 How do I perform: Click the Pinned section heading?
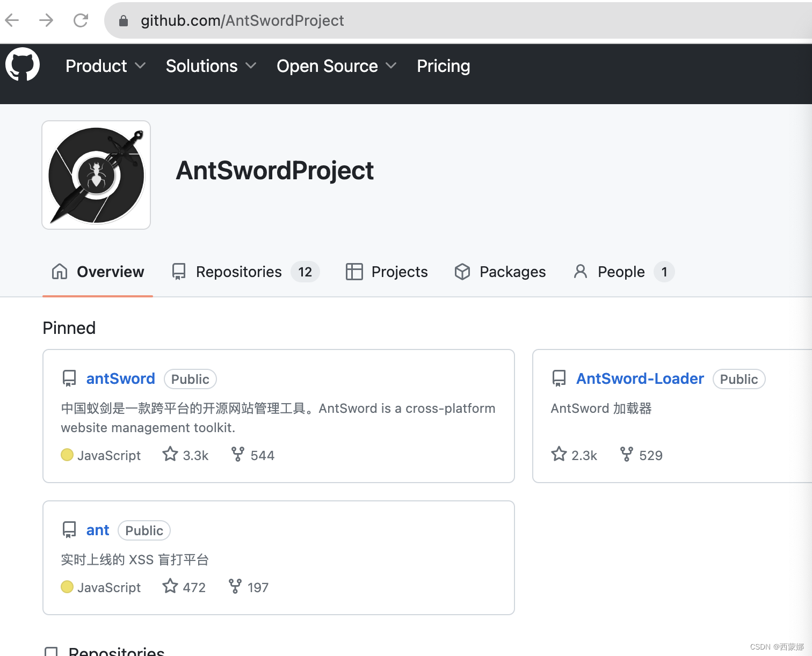pos(69,327)
